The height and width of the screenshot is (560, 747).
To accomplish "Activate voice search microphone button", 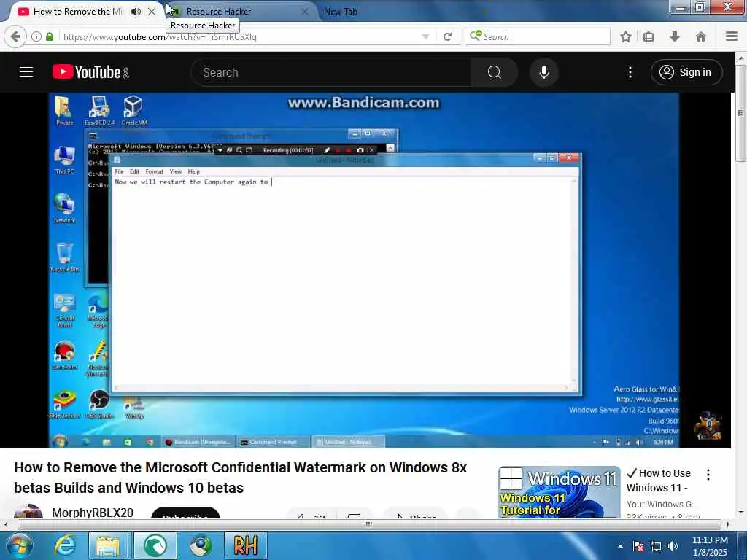I will (543, 72).
